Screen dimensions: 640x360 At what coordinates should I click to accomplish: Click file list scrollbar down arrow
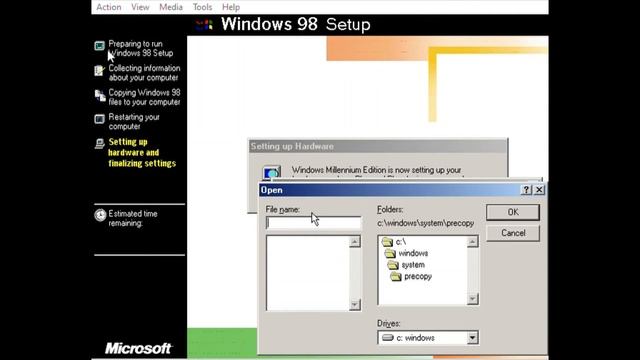[x=355, y=304]
